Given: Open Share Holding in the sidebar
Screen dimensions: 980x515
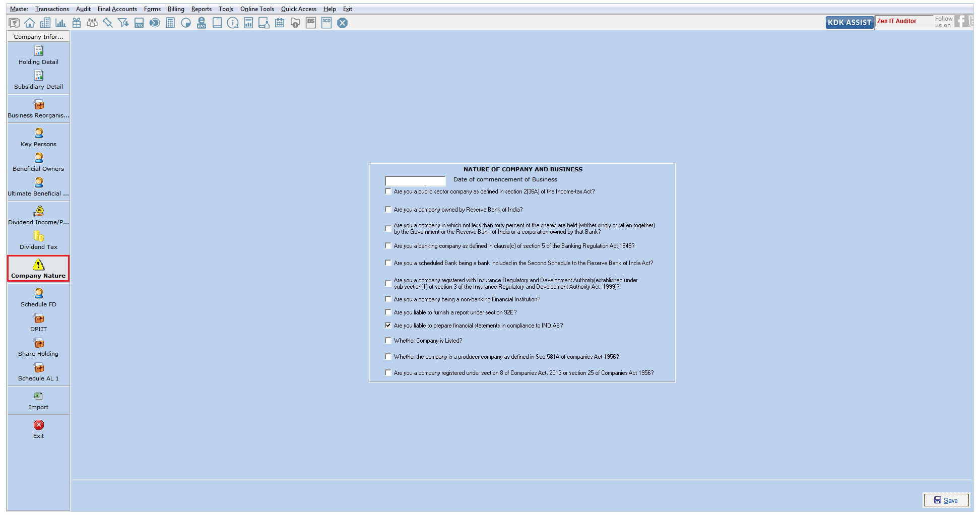Looking at the screenshot, I should (38, 347).
